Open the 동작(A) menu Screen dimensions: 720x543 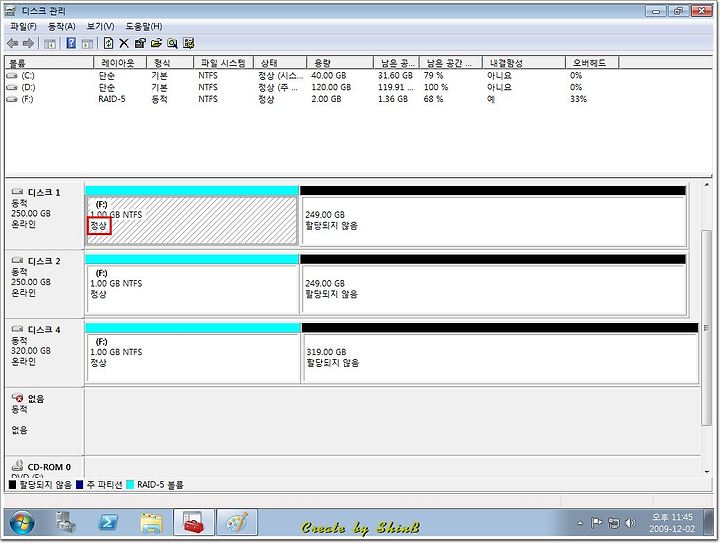(x=62, y=27)
